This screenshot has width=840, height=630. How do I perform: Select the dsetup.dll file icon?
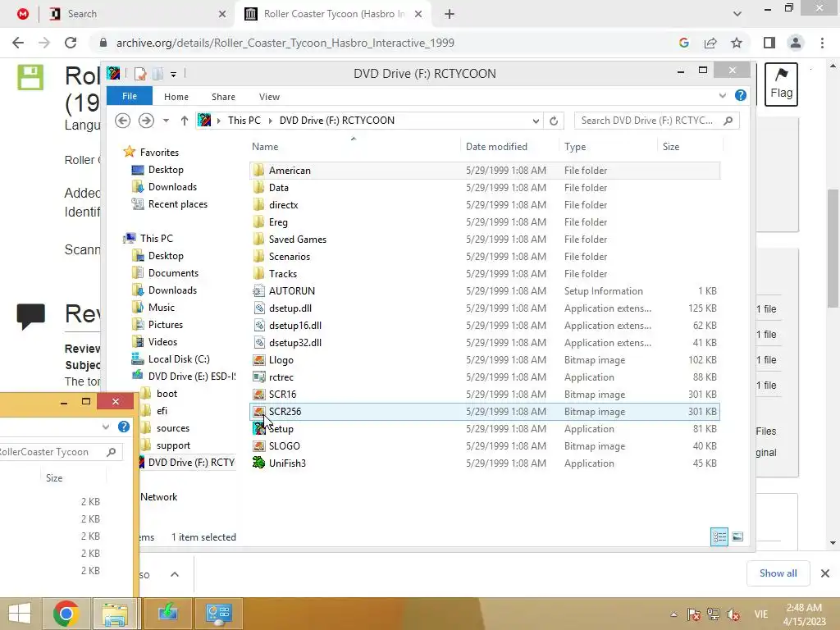click(258, 308)
